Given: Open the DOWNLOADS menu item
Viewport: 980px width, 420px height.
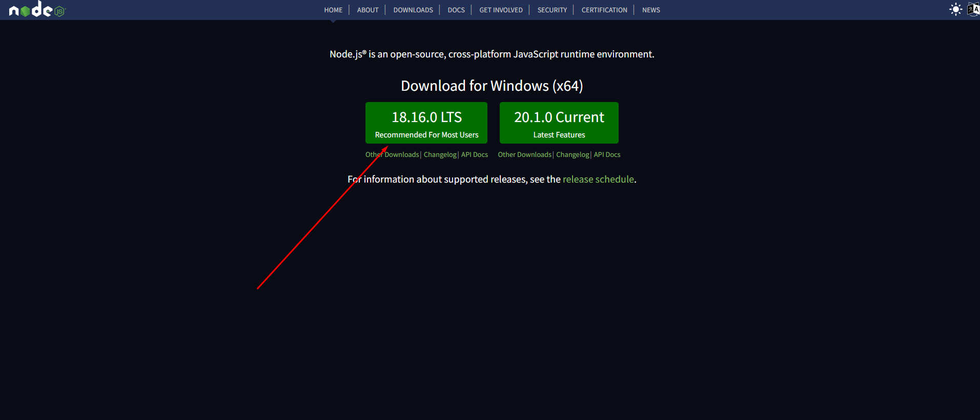Looking at the screenshot, I should pos(413,10).
